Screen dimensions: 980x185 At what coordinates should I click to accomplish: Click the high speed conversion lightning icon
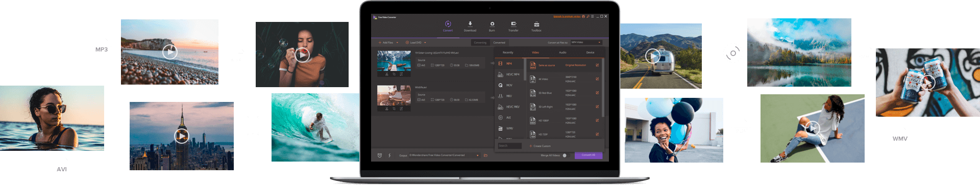[x=389, y=155]
